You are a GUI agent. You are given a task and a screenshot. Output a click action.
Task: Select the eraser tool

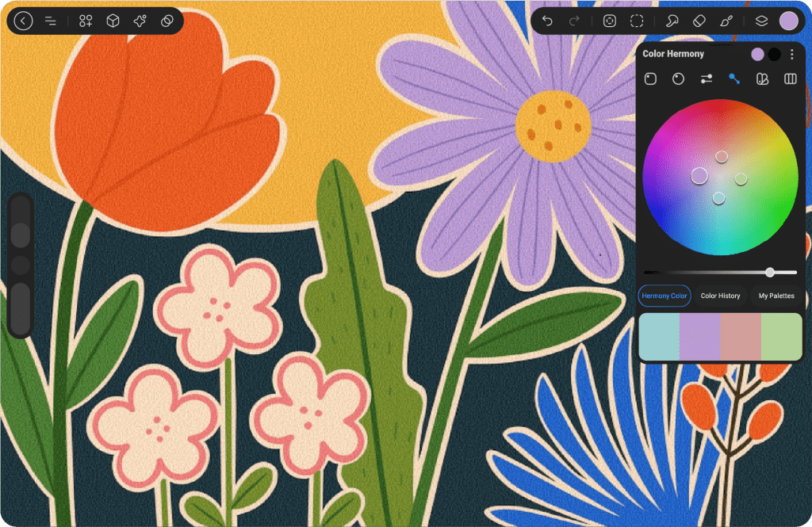tap(699, 21)
